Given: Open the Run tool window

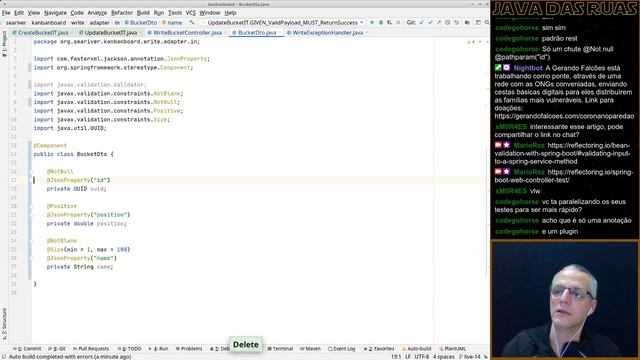Looking at the screenshot, I should point(158,349).
